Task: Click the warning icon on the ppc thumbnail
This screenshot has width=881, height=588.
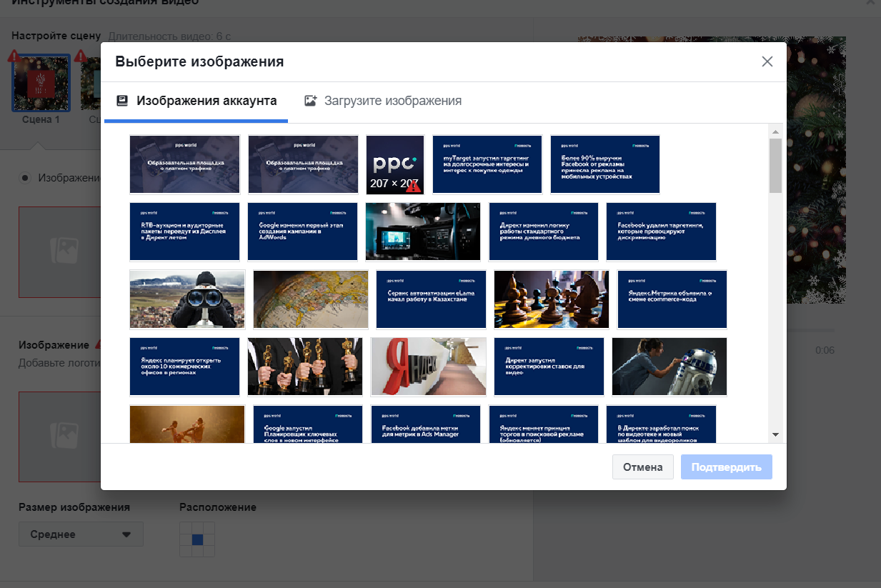Action: click(x=413, y=186)
